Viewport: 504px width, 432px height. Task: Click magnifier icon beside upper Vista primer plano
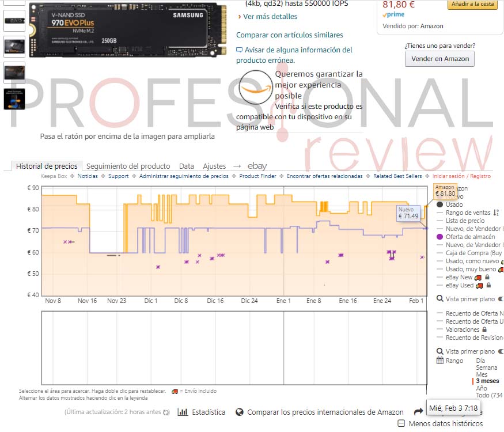440,298
